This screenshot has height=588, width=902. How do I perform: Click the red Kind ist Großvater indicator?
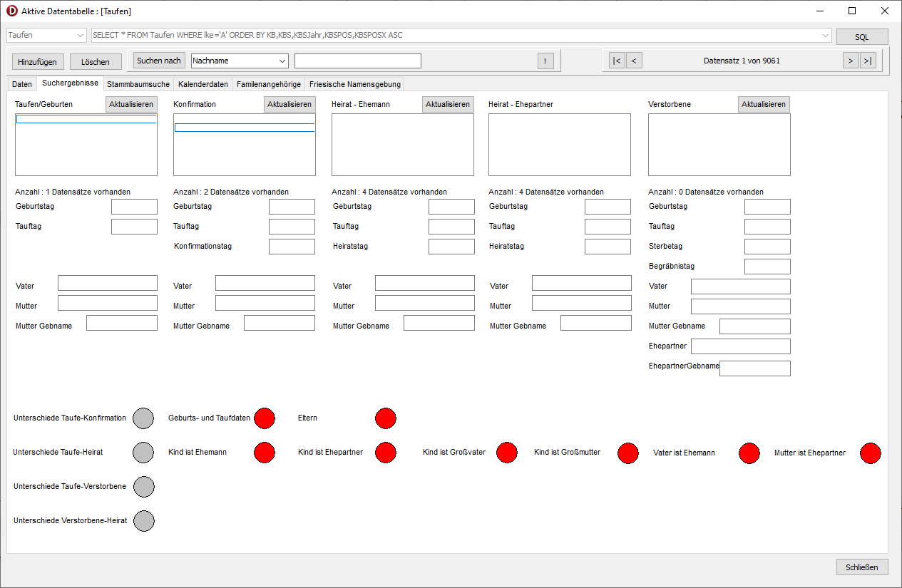(507, 453)
